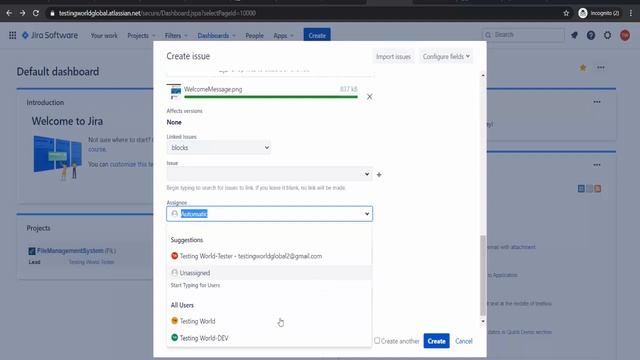Select Testing World-DEV from All Users
The width and height of the screenshot is (640, 360).
tap(269, 338)
